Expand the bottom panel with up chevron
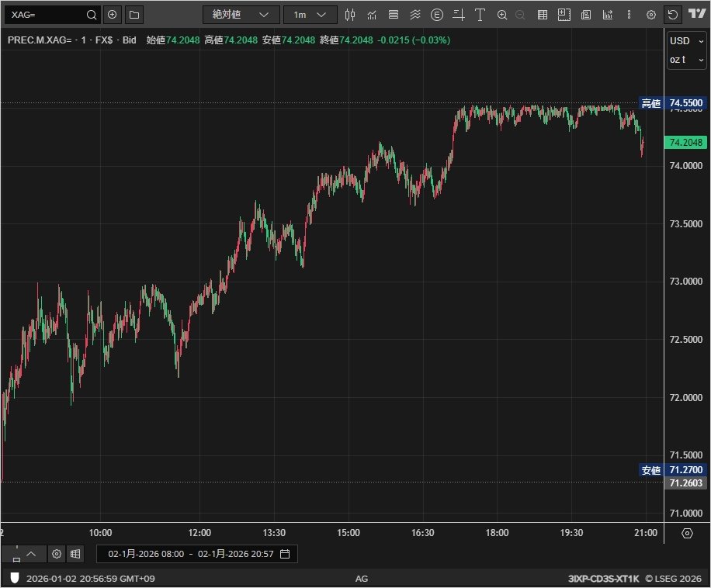The width and height of the screenshot is (711, 588). coord(31,554)
